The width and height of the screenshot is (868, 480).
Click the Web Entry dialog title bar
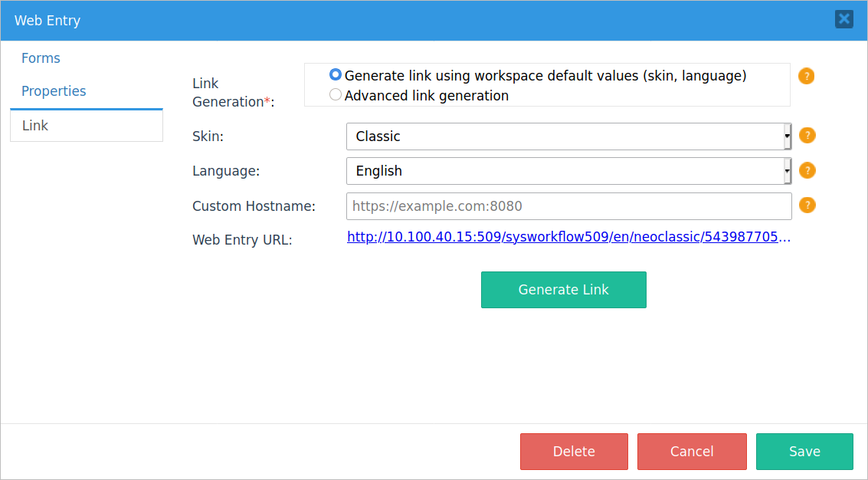(383, 21)
